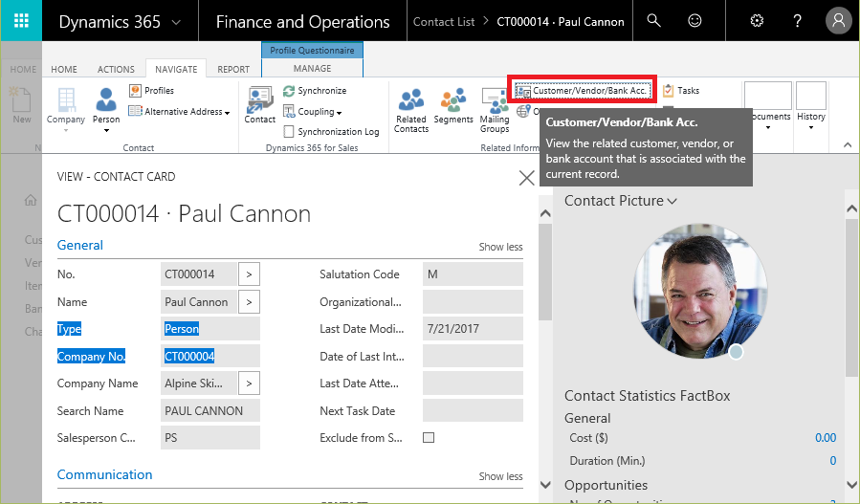The width and height of the screenshot is (860, 504).
Task: Switch to the REPORT ribbon tab
Action: tap(233, 69)
